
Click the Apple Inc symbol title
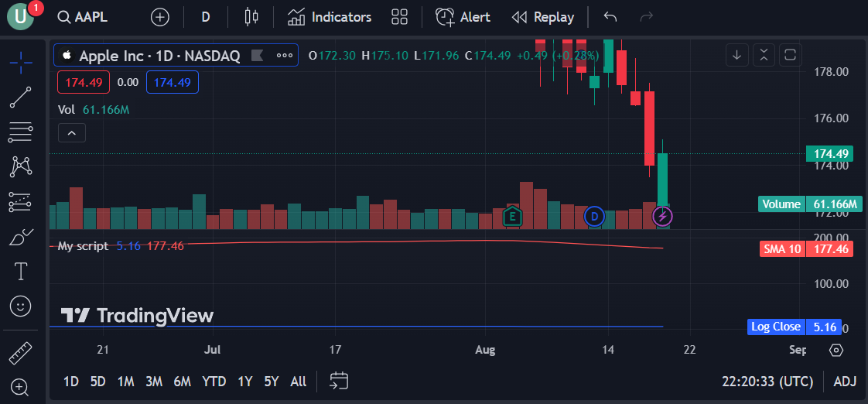159,56
